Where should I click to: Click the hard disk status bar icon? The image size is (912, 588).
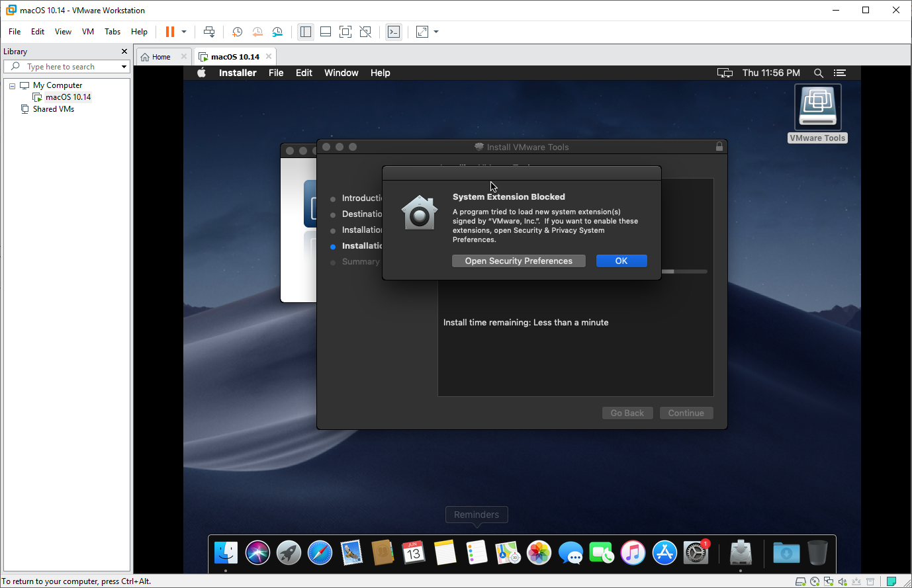pyautogui.click(x=801, y=581)
